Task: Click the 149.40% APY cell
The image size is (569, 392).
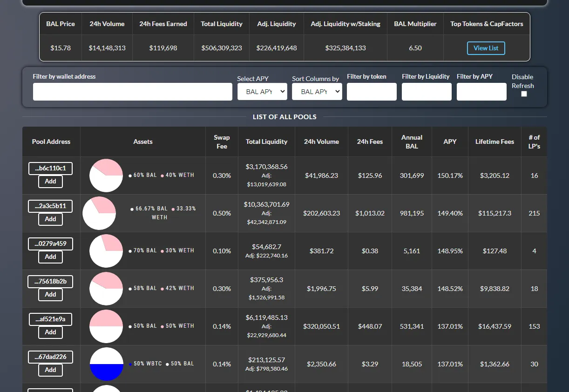Action: click(x=450, y=213)
